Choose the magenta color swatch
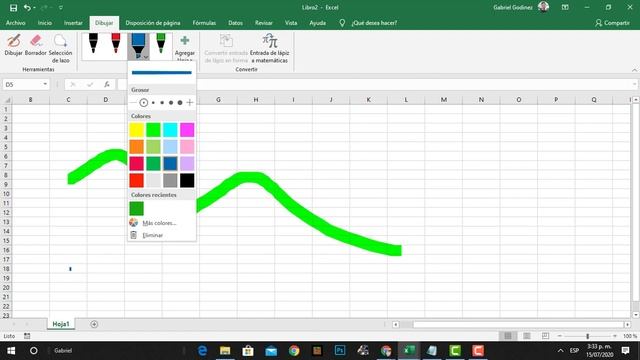Image resolution: width=640 pixels, height=360 pixels. pyautogui.click(x=187, y=130)
